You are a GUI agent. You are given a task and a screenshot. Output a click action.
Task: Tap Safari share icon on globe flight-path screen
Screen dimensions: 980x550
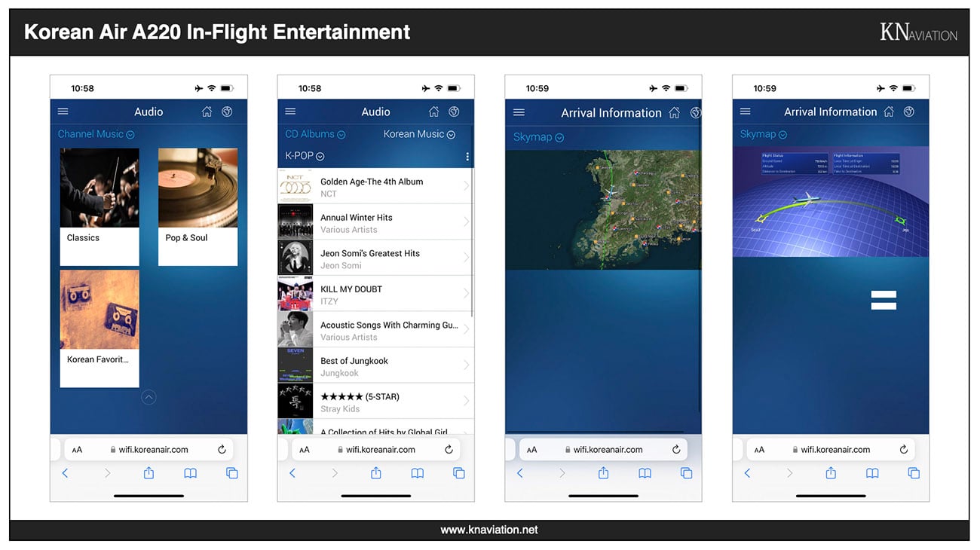(x=831, y=472)
